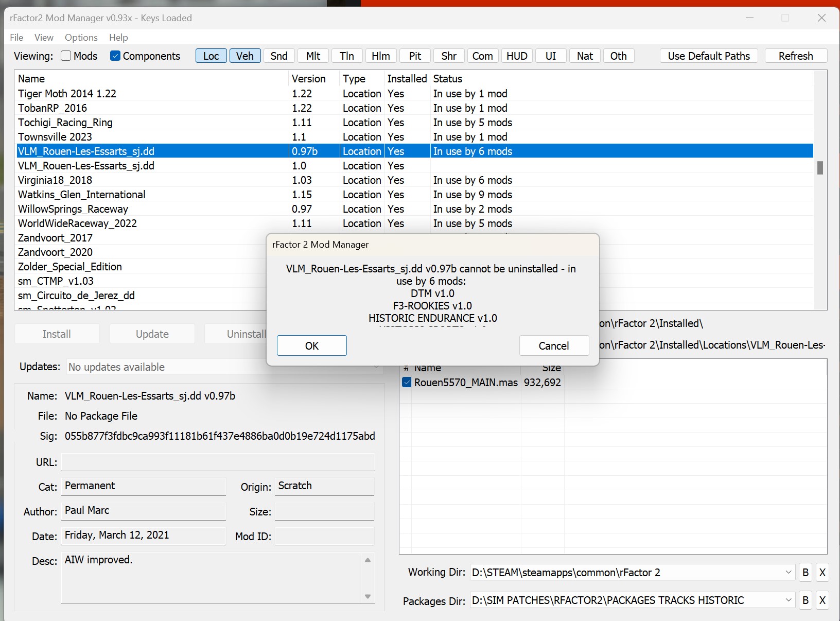Open the Options menu
The height and width of the screenshot is (621, 840).
[x=81, y=37]
